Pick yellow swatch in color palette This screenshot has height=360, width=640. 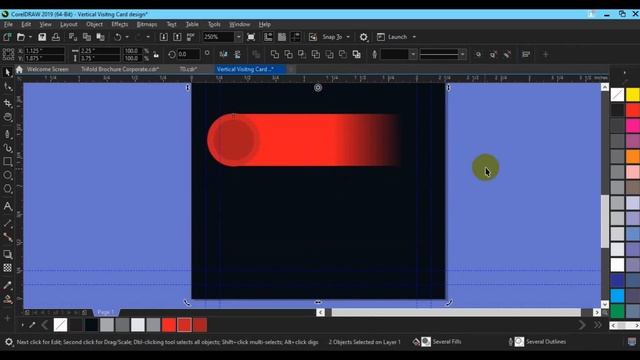coord(633,95)
